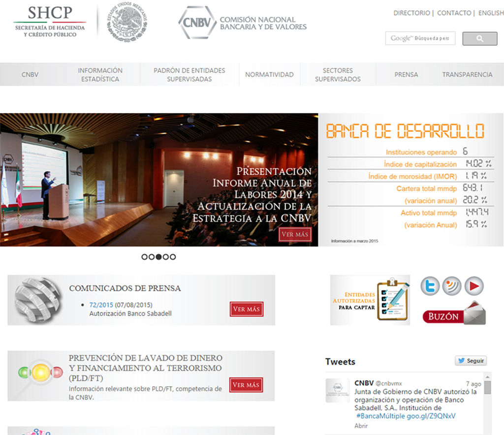This screenshot has width=504, height=435.
Task: Open the orange RSS feed icon
Action: coord(452,286)
